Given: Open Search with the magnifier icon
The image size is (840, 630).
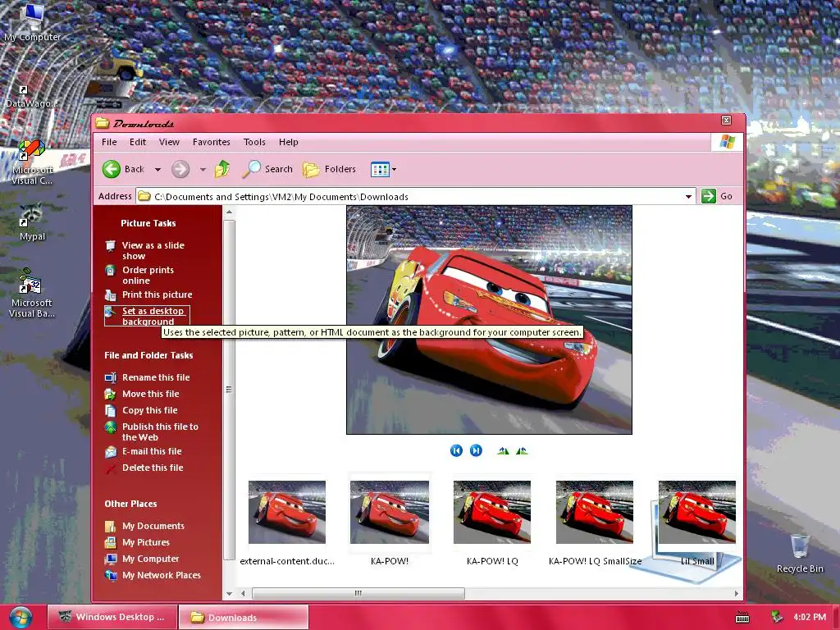Looking at the screenshot, I should coord(251,169).
